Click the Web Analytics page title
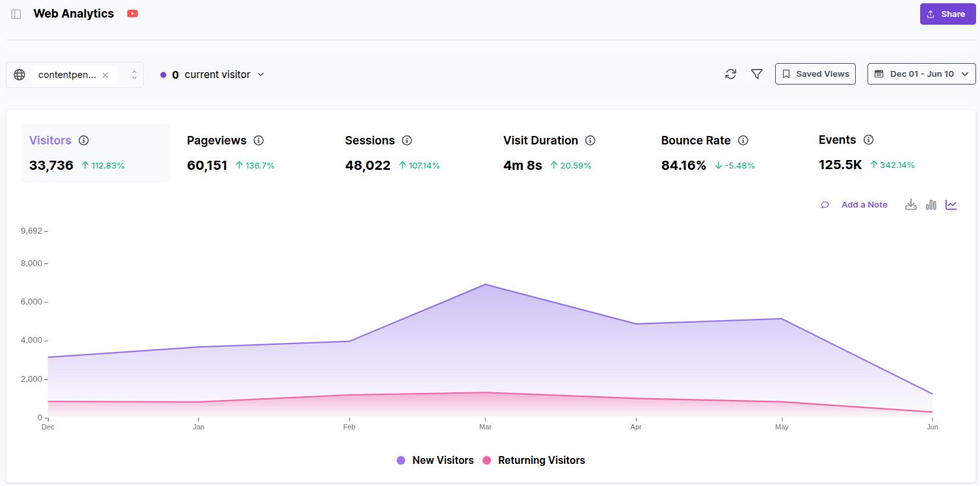Image resolution: width=980 pixels, height=486 pixels. coord(73,14)
